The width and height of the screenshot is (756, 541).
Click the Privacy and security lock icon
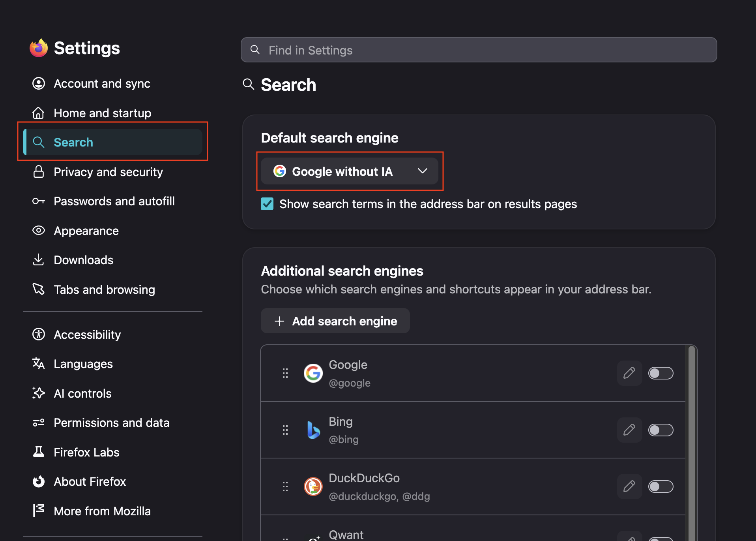pyautogui.click(x=39, y=172)
